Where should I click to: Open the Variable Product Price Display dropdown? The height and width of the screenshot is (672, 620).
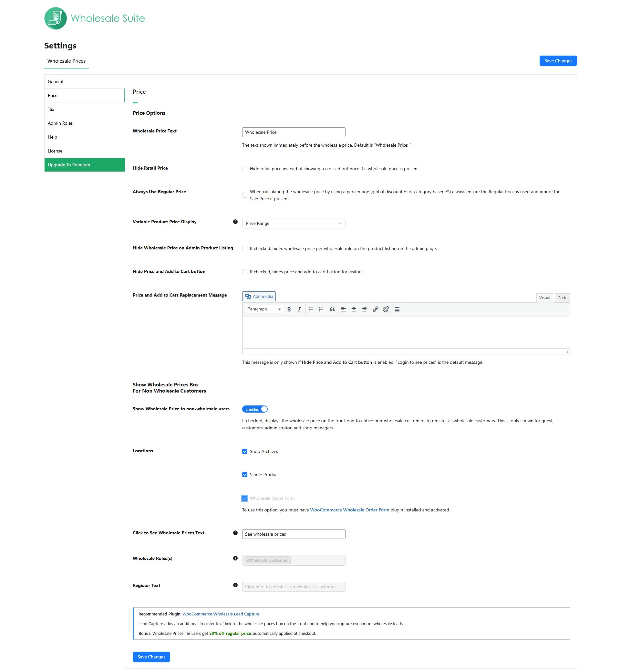[x=294, y=223]
